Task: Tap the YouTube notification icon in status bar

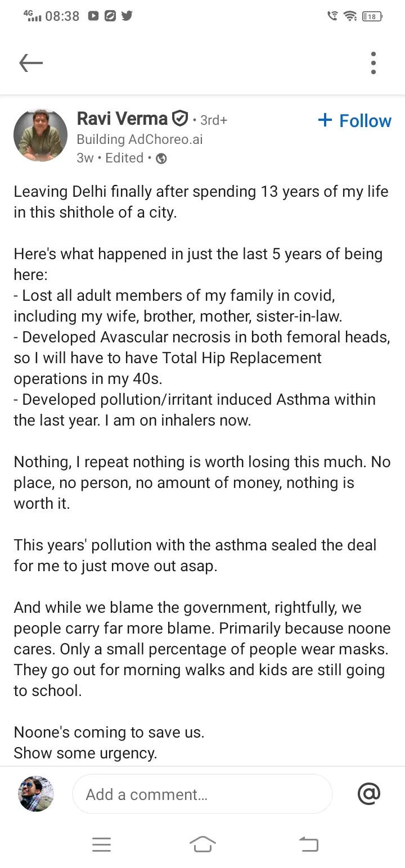Action: point(93,16)
